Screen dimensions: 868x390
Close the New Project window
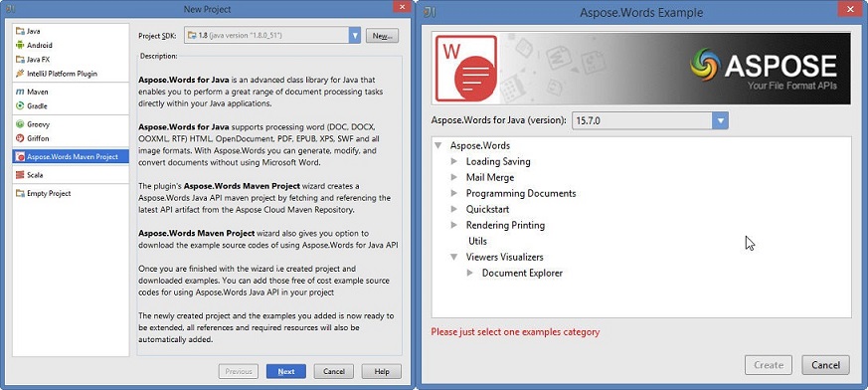(401, 6)
